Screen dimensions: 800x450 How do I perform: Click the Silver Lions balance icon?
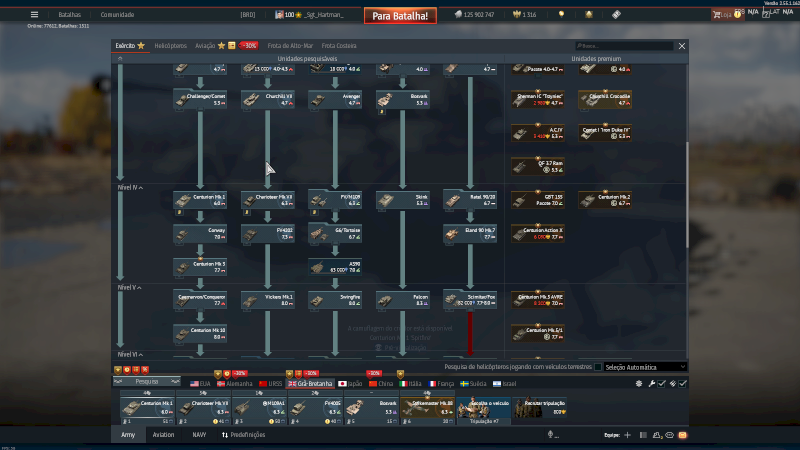tap(458, 14)
